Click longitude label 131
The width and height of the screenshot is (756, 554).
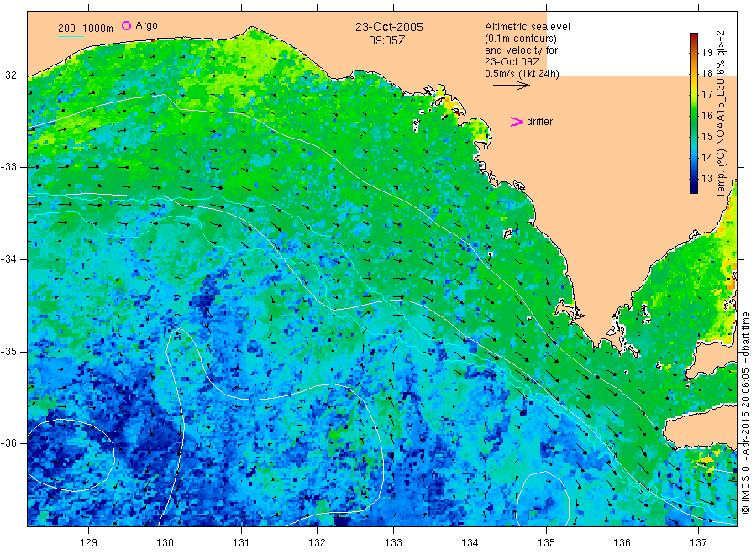pos(241,543)
